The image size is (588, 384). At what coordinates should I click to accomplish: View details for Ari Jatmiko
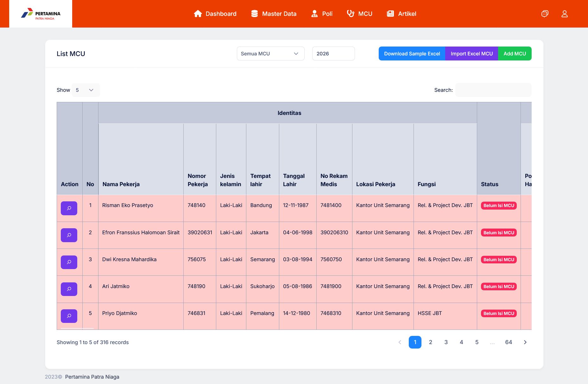pos(69,289)
